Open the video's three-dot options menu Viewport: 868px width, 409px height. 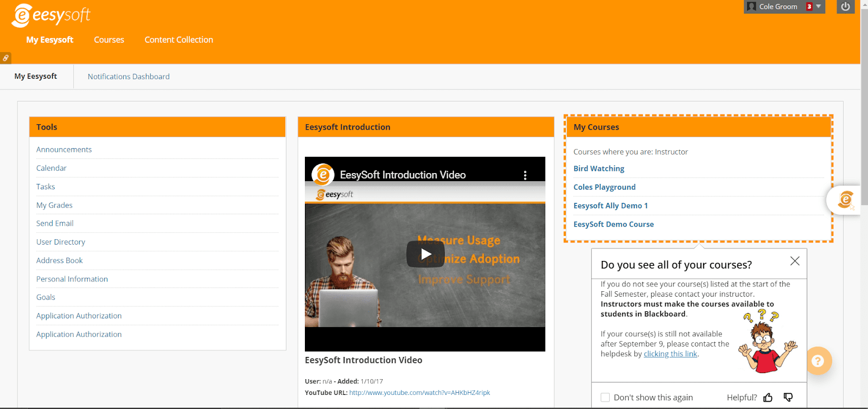click(525, 175)
